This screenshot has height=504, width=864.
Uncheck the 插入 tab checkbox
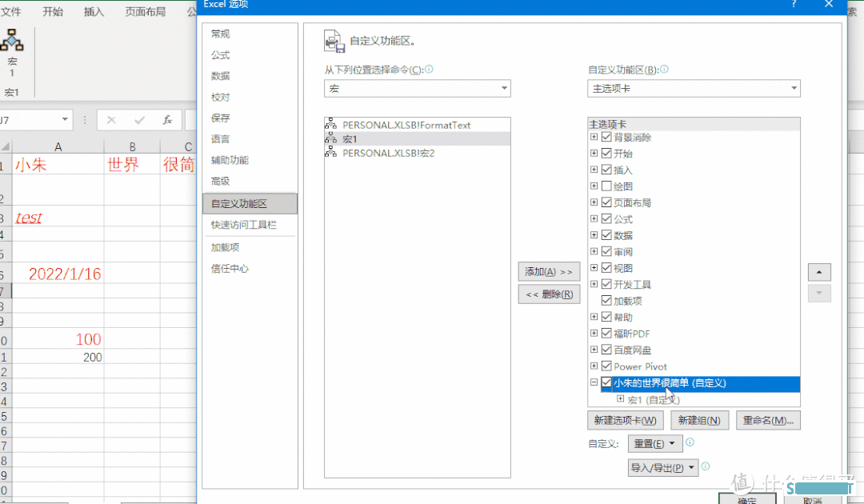click(606, 170)
